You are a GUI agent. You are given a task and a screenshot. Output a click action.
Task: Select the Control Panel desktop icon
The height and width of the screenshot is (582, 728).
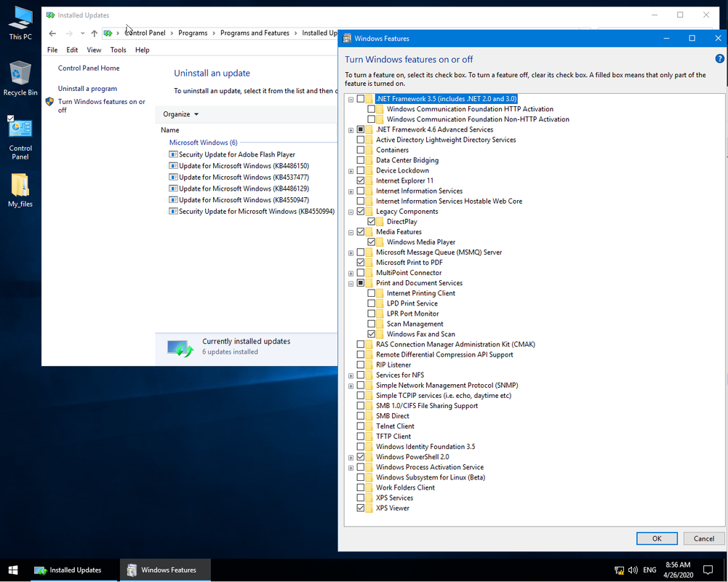point(20,137)
